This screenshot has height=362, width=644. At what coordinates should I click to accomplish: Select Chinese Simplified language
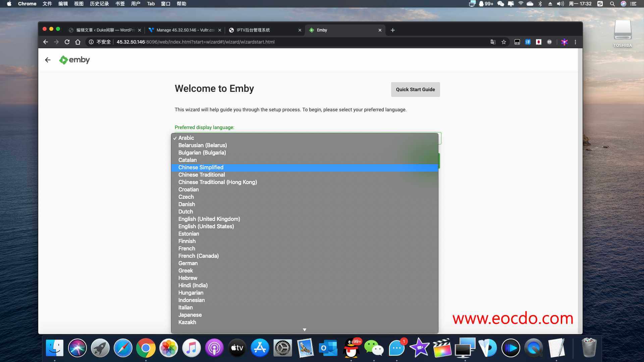coord(305,167)
